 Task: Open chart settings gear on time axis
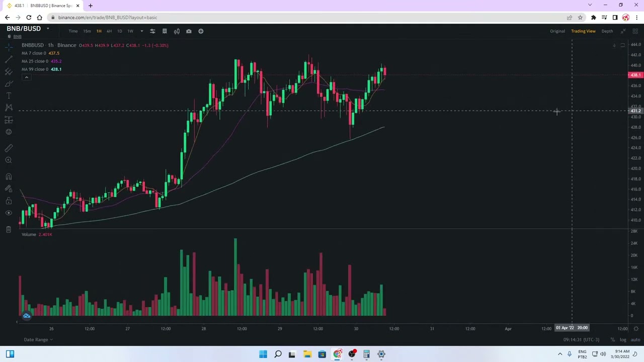click(636, 329)
